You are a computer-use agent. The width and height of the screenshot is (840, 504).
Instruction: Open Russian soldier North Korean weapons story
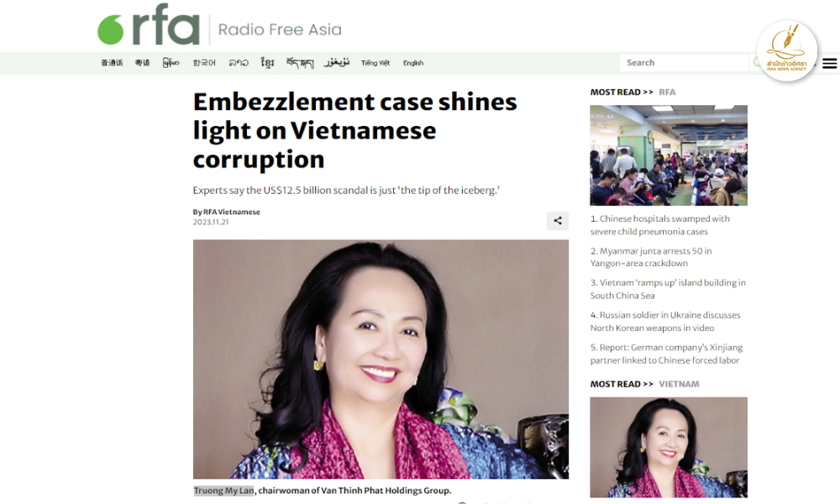(664, 322)
